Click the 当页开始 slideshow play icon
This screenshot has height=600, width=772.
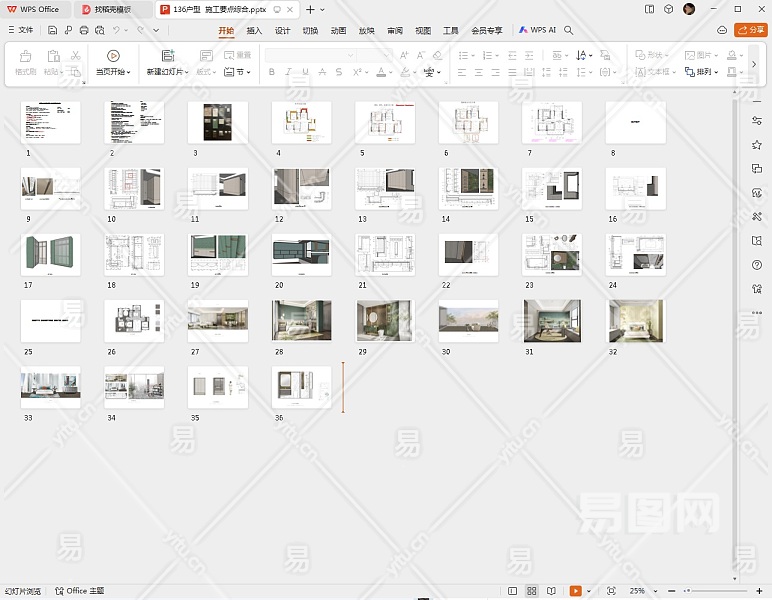[x=112, y=56]
